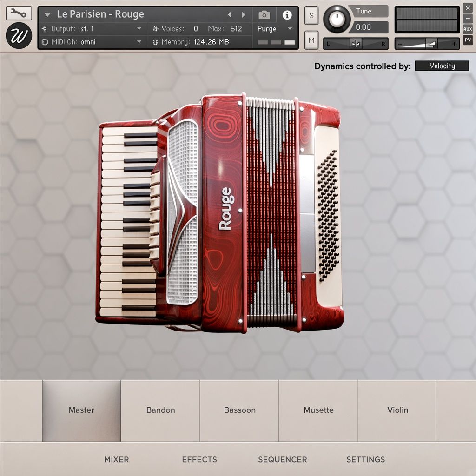This screenshot has width=476, height=476.
Task: Open the MIXER page
Action: 117,459
